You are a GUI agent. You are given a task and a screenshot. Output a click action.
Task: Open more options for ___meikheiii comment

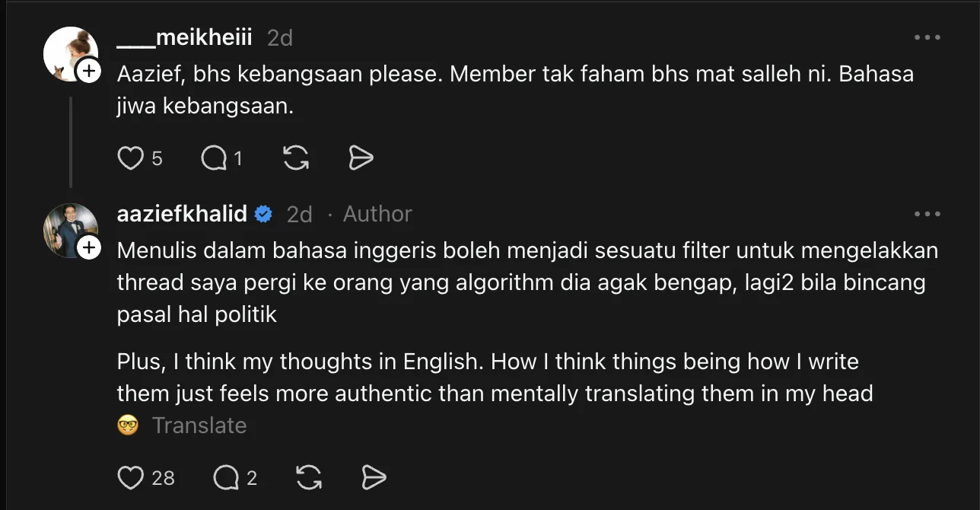(927, 37)
